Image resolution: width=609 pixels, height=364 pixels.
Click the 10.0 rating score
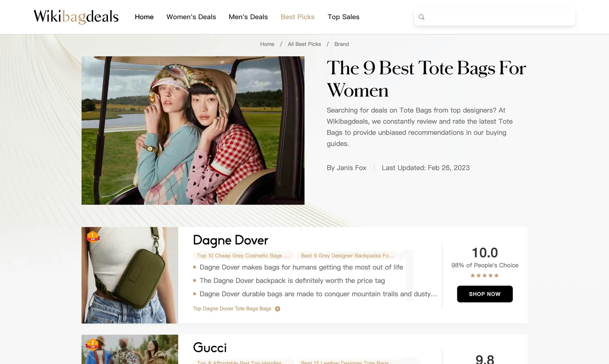click(x=485, y=253)
